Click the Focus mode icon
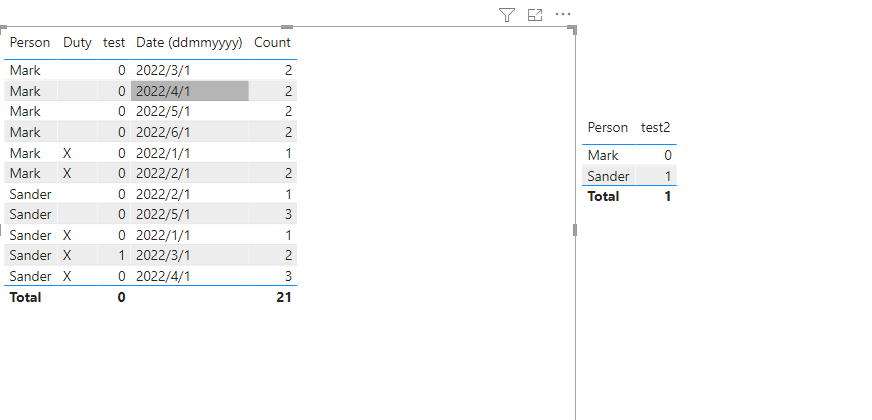Screen dimensions: 872x420 (x=535, y=15)
